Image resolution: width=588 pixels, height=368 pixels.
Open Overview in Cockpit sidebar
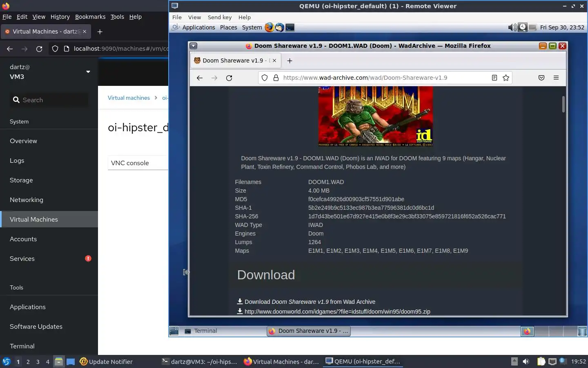click(49, 141)
